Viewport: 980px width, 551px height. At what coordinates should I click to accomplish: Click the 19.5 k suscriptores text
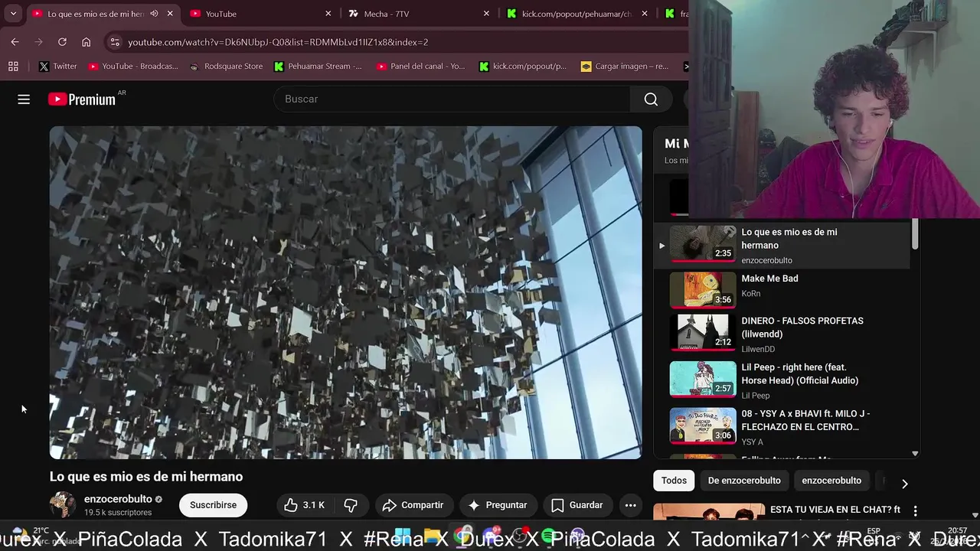[x=118, y=513]
